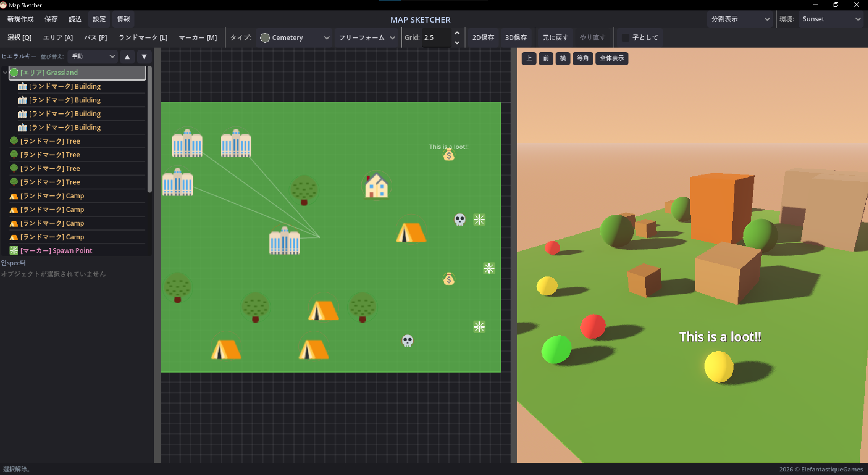
Task: Move hierarchy item down with the down arrow
Action: point(144,57)
